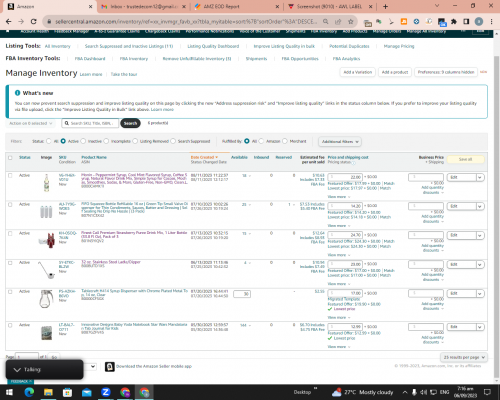Reload the Seller Central page
The image size is (500, 400).
(x=33, y=21)
